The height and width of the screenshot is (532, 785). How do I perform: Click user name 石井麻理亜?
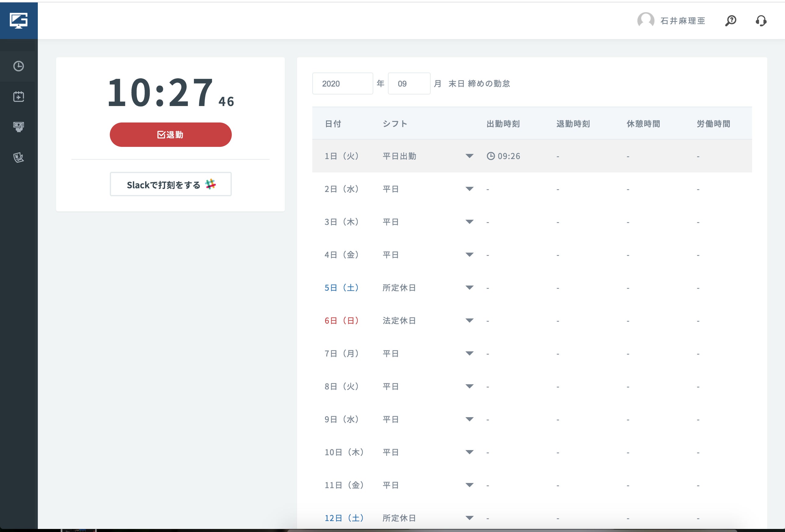tap(683, 21)
